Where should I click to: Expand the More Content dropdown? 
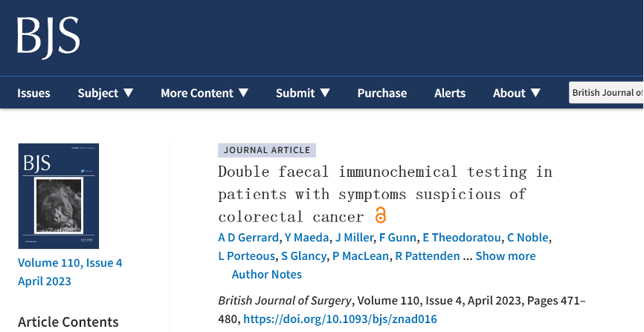[205, 93]
